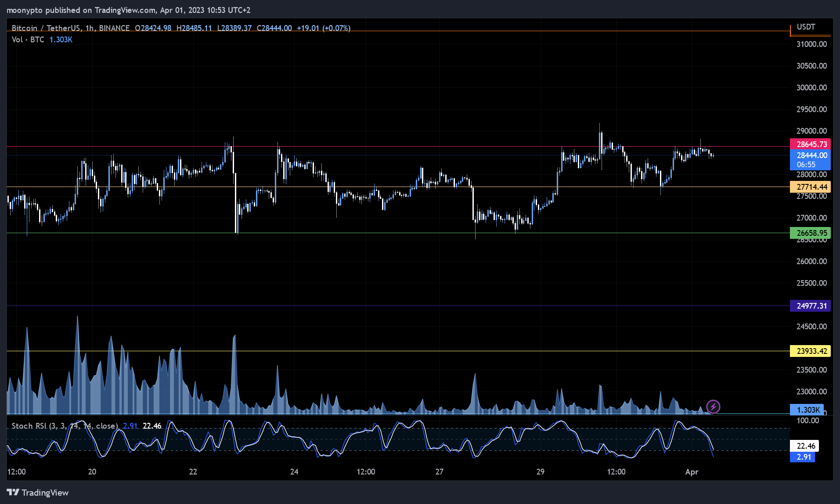Screen dimensions: 840x504
Task: Click the Bitcoin / TetherUS symbol title
Action: pos(46,28)
